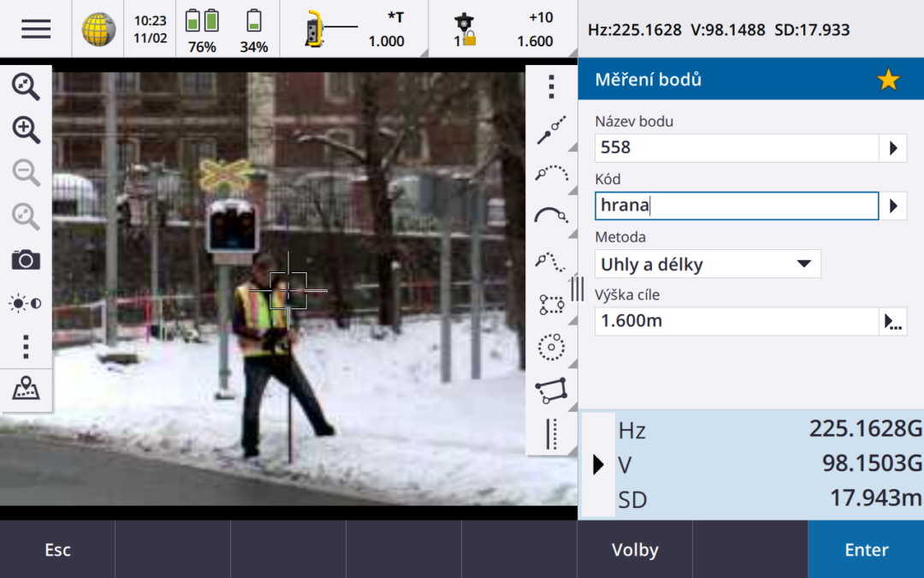Select the straight line CAD tool
This screenshot has width=924, height=578.
pos(552,131)
